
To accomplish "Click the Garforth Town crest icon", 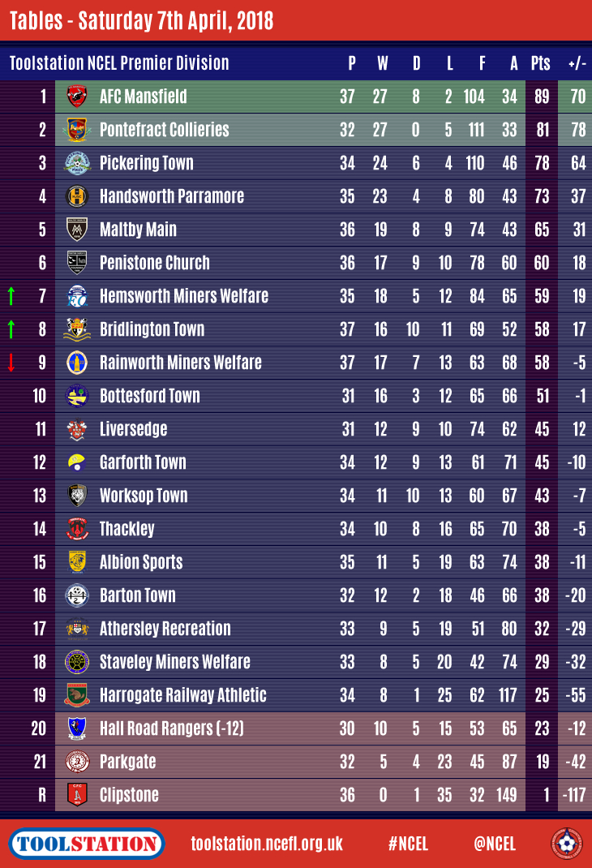I will 77,462.
